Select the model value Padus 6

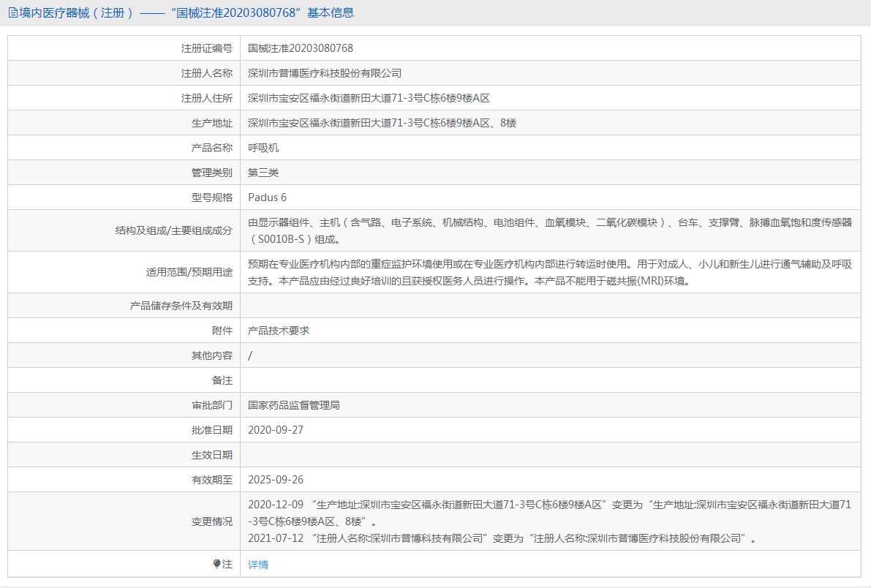tap(268, 197)
